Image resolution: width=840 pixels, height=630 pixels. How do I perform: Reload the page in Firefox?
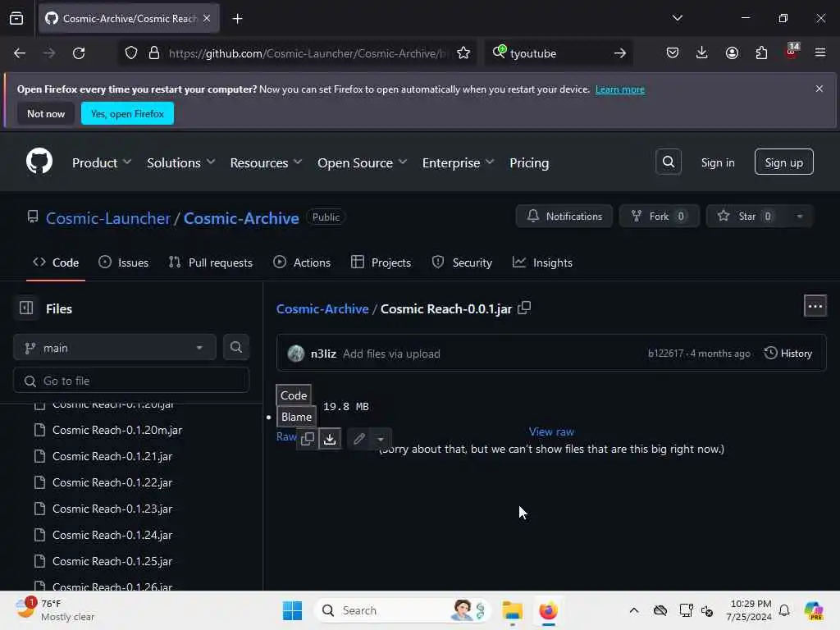tap(79, 53)
